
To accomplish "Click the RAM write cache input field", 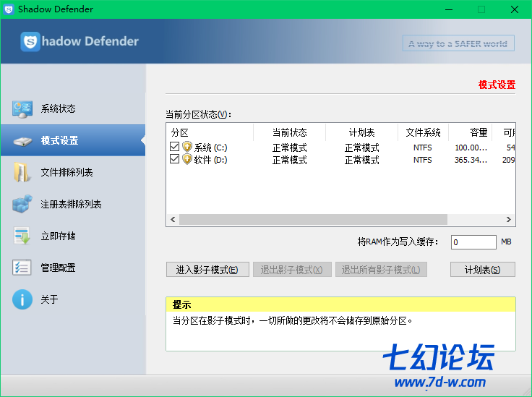I will pos(473,242).
